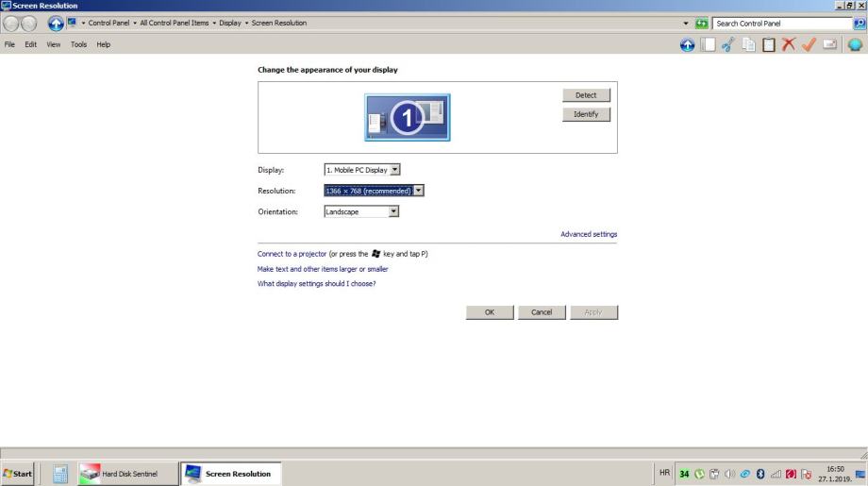The height and width of the screenshot is (486, 868).
Task: Expand the arrow before Display breadcrumb
Action: tap(213, 24)
